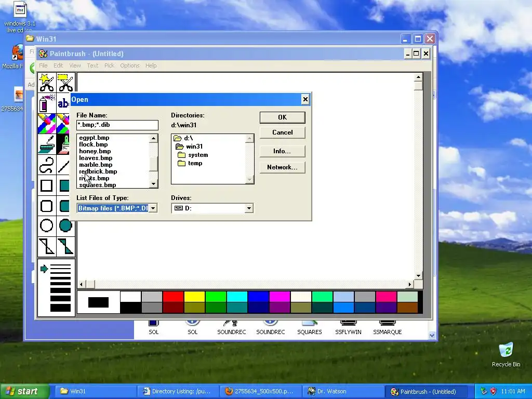This screenshot has height=399, width=532.
Task: Click the Info... button
Action: pos(282,151)
